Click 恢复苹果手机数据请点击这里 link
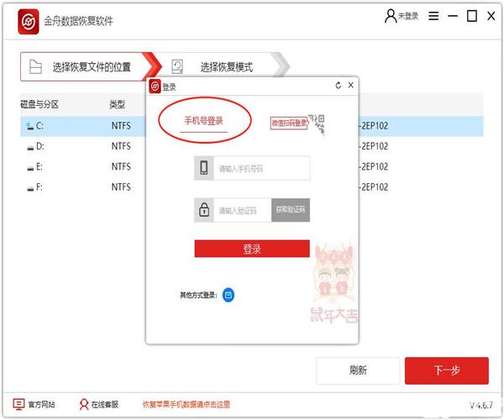Image resolution: width=504 pixels, height=420 pixels. click(x=186, y=404)
